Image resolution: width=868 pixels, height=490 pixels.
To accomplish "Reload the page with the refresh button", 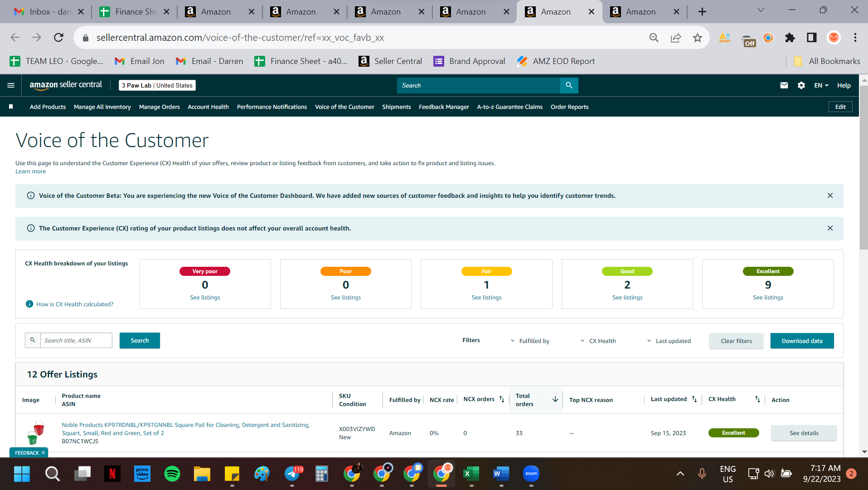I will [x=58, y=38].
